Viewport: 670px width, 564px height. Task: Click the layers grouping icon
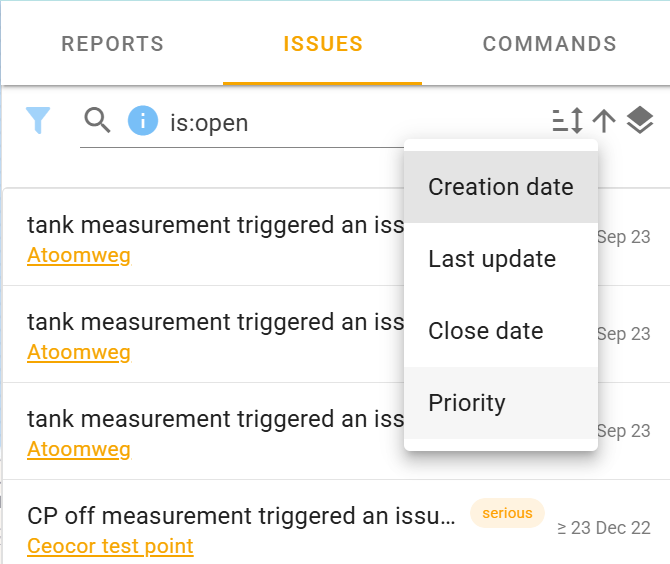[x=640, y=121]
